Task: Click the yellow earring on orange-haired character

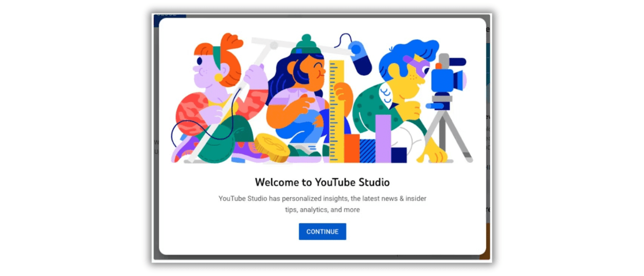Action: coord(219,78)
